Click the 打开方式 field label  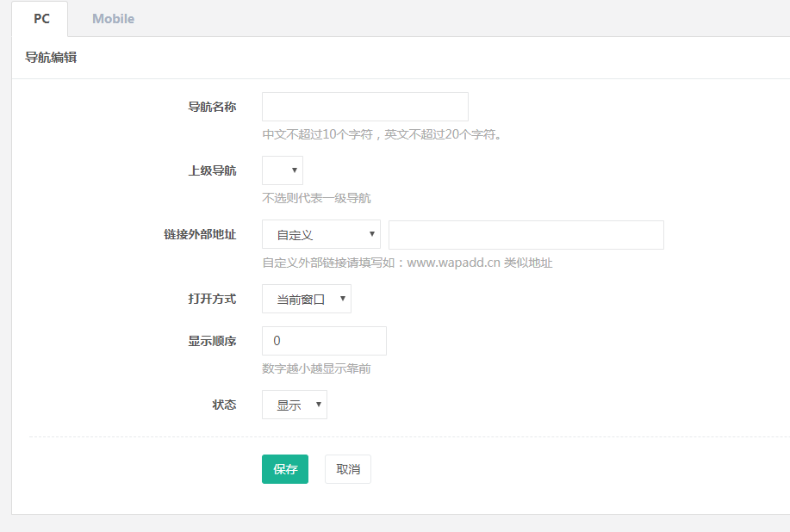pos(212,299)
